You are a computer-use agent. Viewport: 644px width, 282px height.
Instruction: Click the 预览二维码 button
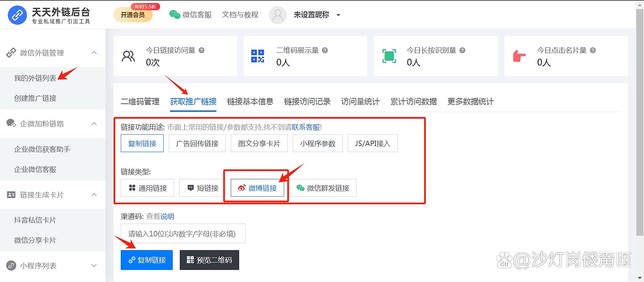[x=209, y=260]
